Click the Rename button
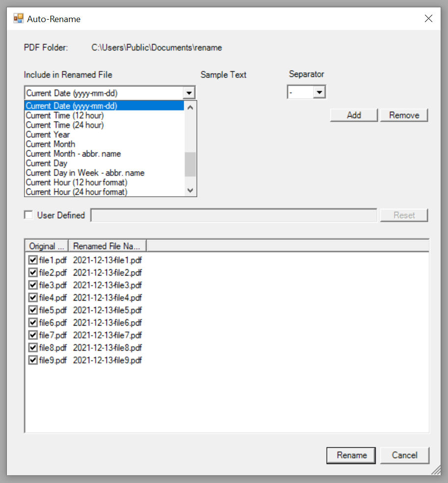448x483 pixels. click(351, 455)
